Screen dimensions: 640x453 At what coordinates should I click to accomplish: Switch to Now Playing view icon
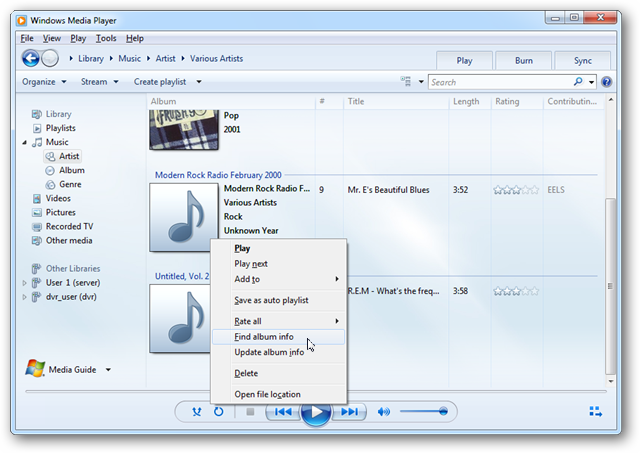(596, 411)
